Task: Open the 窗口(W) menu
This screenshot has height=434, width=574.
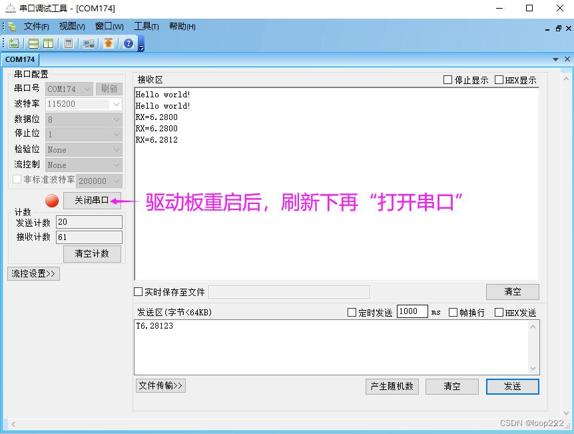Action: pos(109,26)
